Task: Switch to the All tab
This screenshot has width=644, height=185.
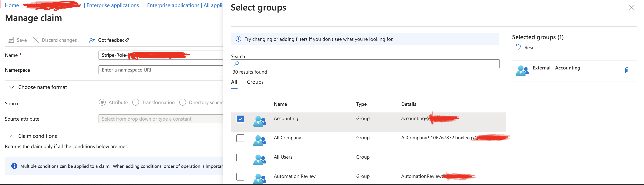Action: 234,82
